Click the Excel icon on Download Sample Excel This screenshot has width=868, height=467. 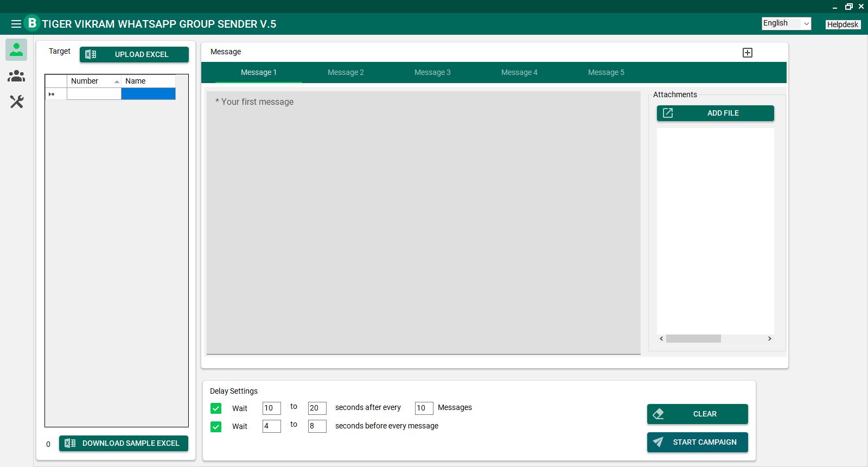point(70,443)
